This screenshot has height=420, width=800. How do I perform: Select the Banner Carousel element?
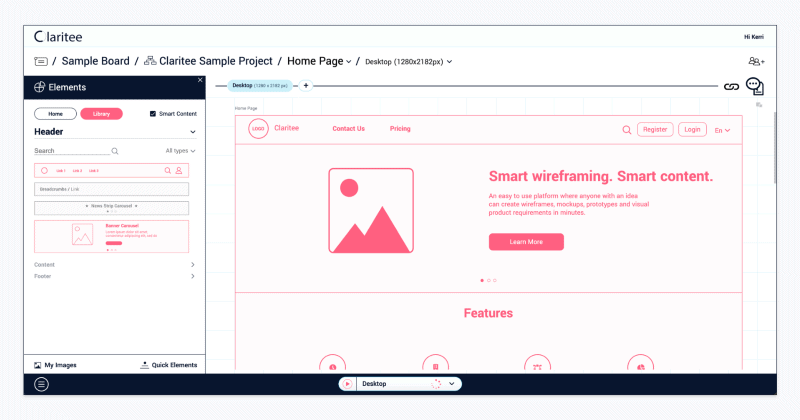111,237
